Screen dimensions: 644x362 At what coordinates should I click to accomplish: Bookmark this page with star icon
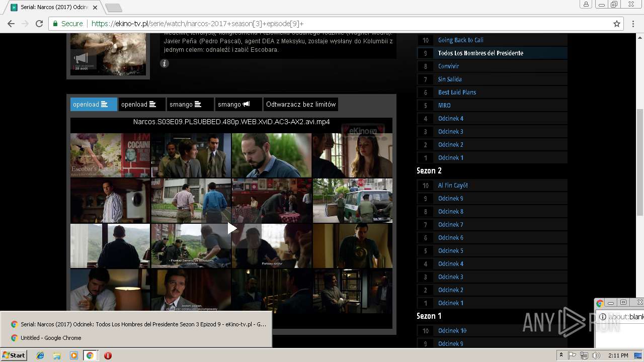(617, 24)
